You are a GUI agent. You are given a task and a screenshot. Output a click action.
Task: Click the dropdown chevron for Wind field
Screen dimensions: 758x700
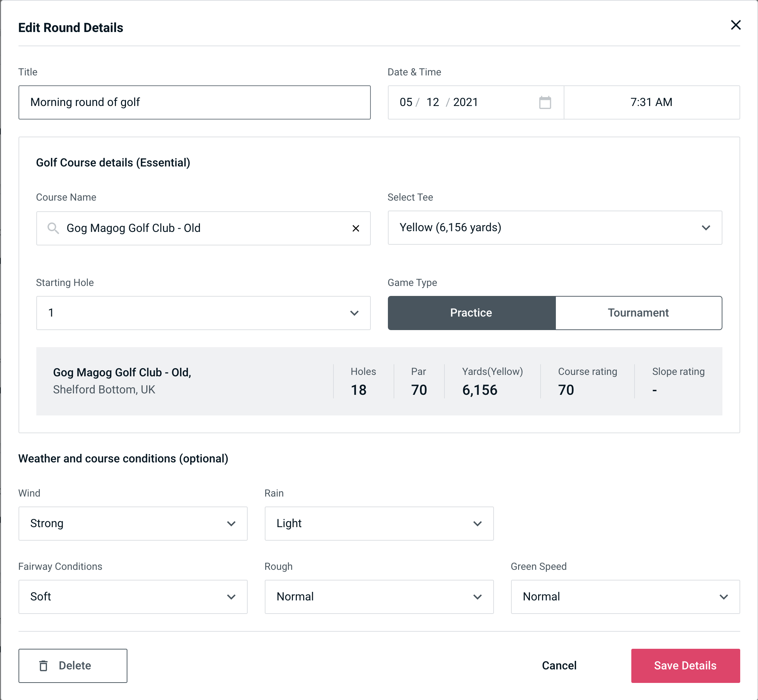[x=232, y=523]
